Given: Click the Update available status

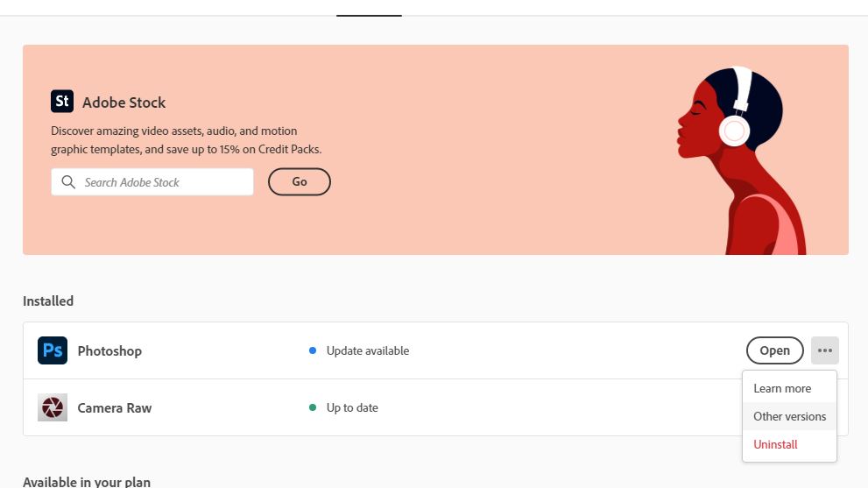Looking at the screenshot, I should click(x=368, y=350).
